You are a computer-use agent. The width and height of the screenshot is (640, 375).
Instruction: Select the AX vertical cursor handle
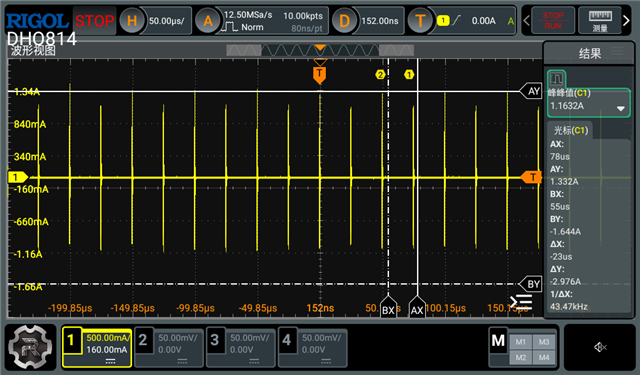417,307
